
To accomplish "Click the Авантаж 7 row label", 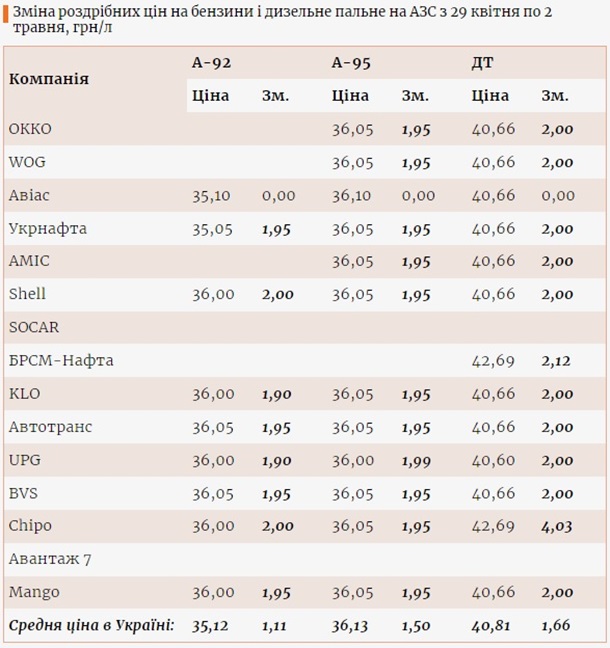I will pos(50,559).
